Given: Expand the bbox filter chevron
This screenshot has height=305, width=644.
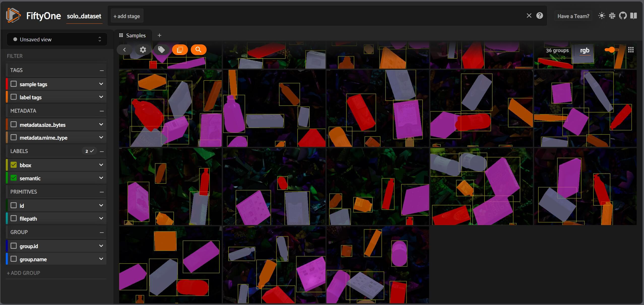Looking at the screenshot, I should [x=101, y=165].
